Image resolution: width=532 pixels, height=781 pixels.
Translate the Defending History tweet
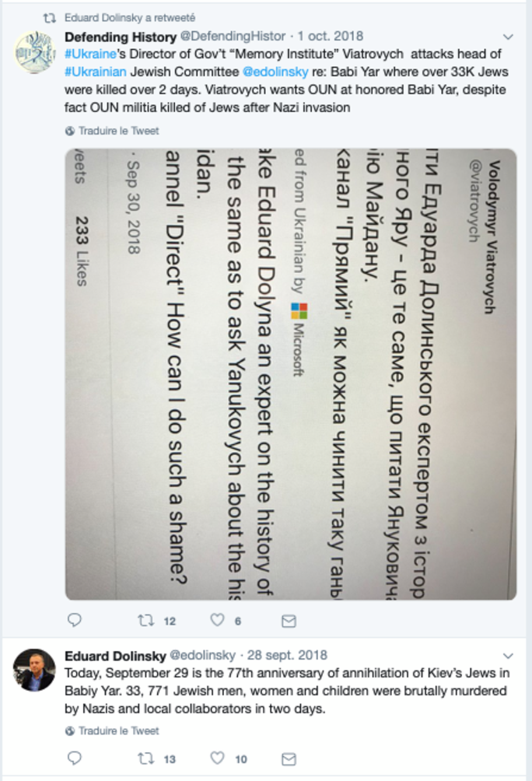(117, 131)
